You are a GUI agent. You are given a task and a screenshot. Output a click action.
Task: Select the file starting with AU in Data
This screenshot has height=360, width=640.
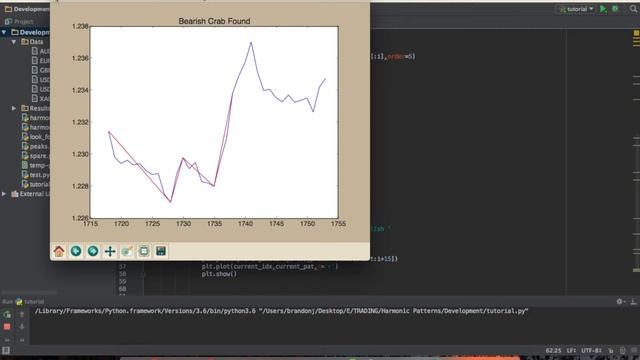coord(40,51)
